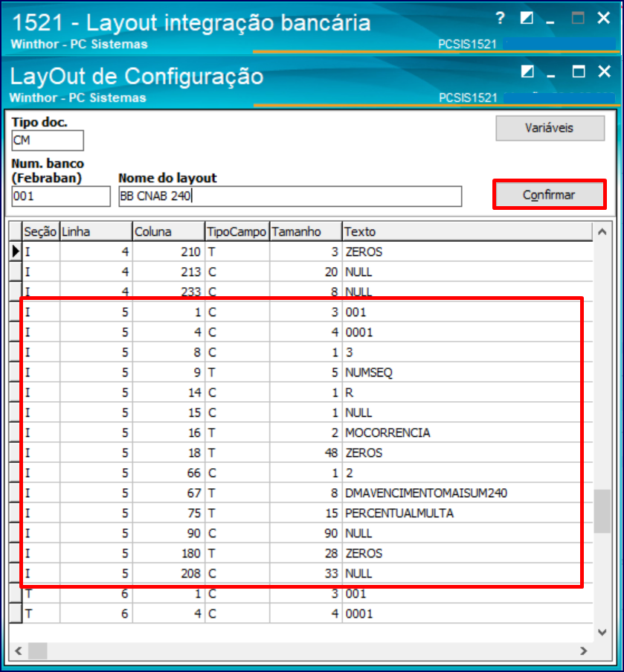
Task: Select the Coluna value 16 cell
Action: 169,432
